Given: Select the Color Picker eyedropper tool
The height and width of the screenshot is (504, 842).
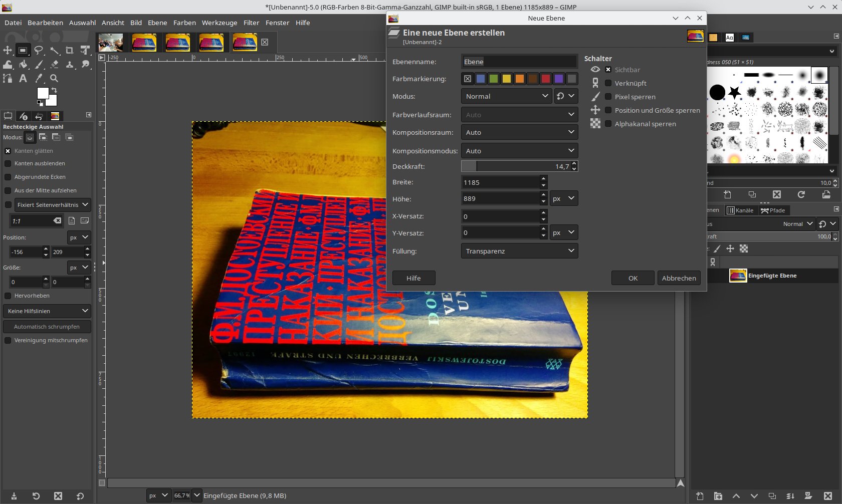Looking at the screenshot, I should [x=39, y=78].
